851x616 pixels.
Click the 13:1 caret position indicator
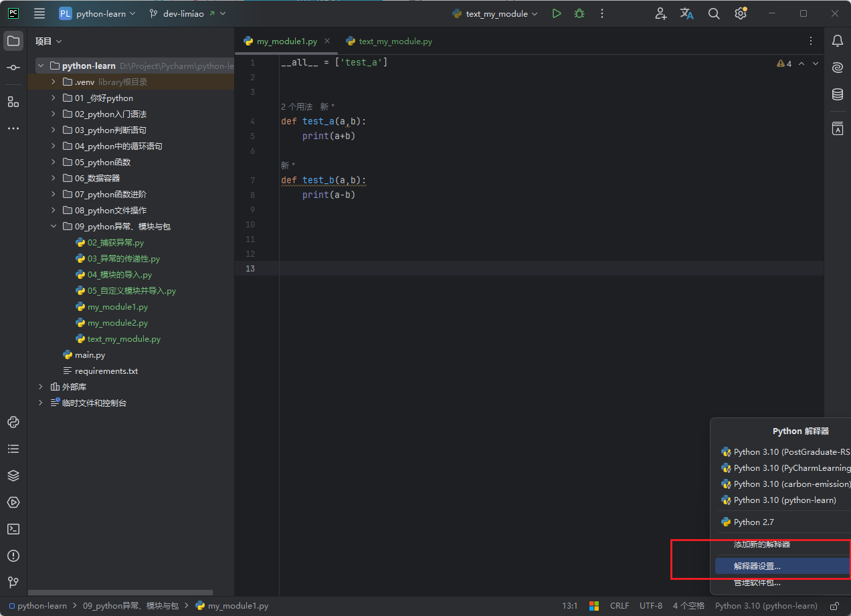[x=569, y=606]
